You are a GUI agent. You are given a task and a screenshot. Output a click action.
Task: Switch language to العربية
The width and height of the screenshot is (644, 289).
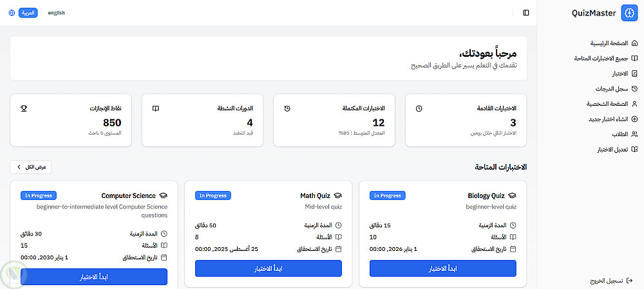coord(28,13)
